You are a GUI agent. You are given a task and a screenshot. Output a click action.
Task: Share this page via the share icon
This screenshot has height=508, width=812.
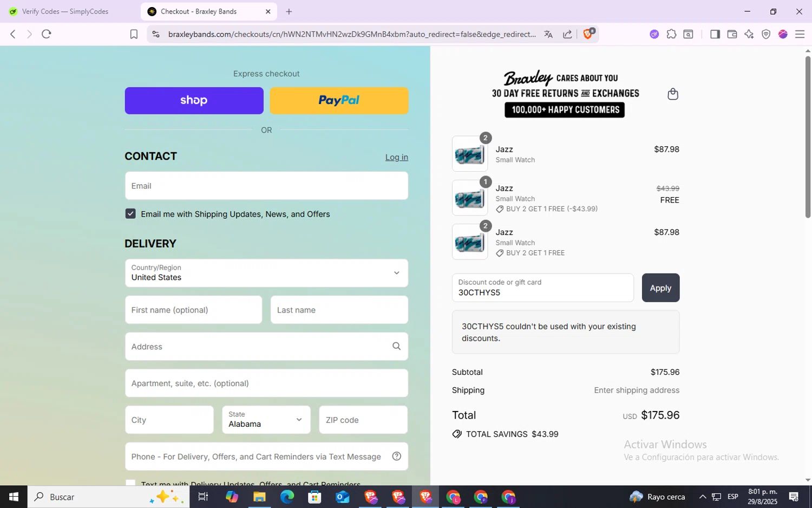click(567, 34)
